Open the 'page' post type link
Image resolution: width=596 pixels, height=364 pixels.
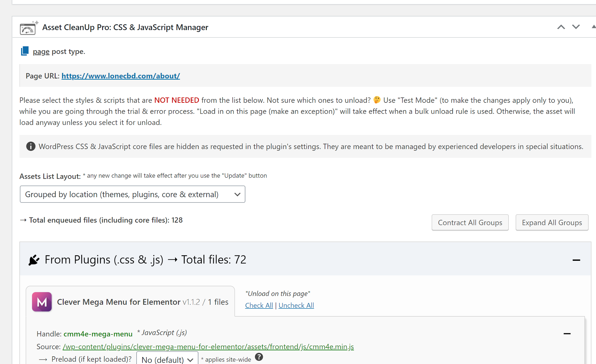(x=41, y=51)
